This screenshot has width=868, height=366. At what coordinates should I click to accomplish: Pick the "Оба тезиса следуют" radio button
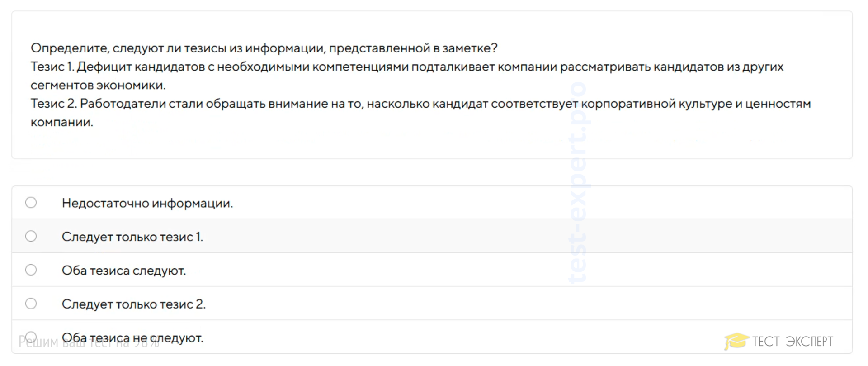click(31, 270)
